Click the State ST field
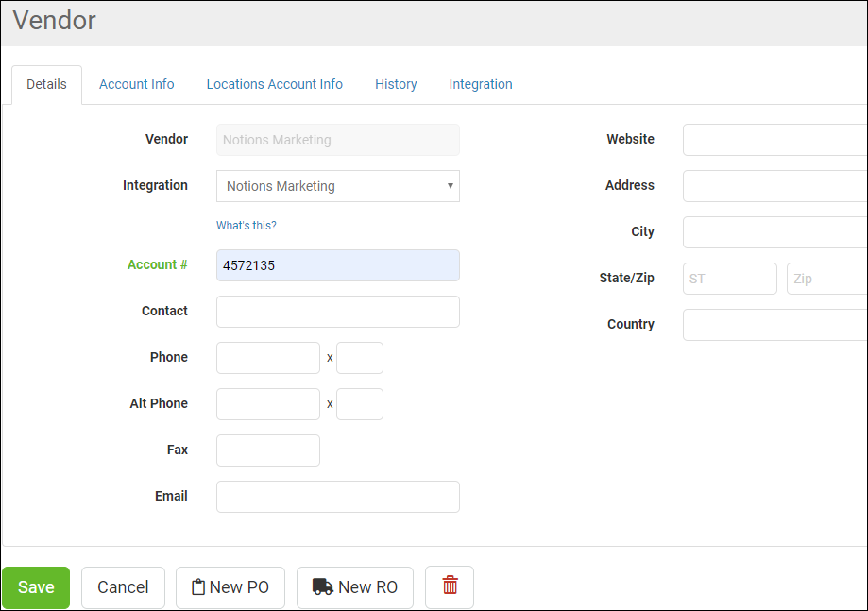Screen dimensions: 868x611 click(x=729, y=279)
